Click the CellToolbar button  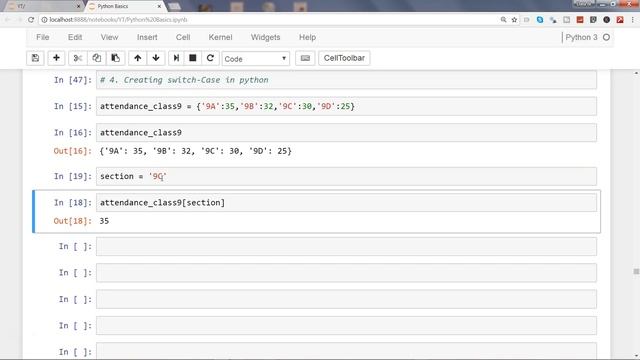pyautogui.click(x=344, y=58)
